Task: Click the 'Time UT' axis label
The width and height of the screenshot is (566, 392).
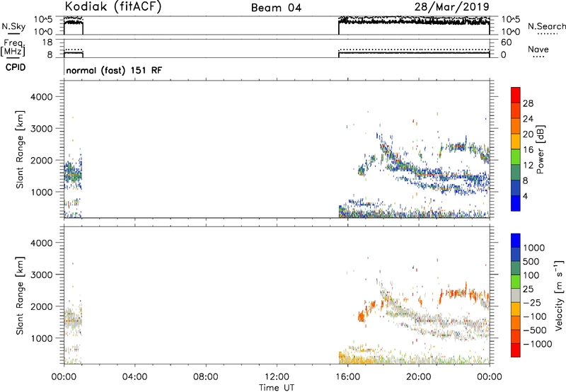Action: tap(277, 388)
